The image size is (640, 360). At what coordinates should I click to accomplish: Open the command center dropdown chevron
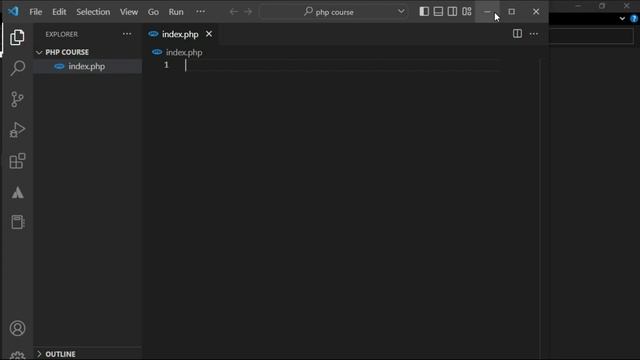(401, 11)
